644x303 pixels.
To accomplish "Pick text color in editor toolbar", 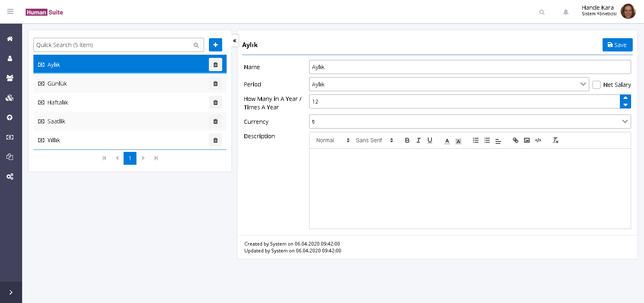I will [447, 141].
